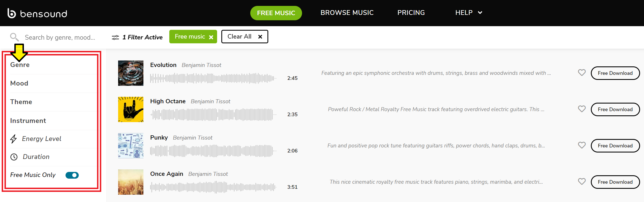Viewport: 644px width, 202px height.
Task: Open the HELP dropdown menu
Action: 469,13
